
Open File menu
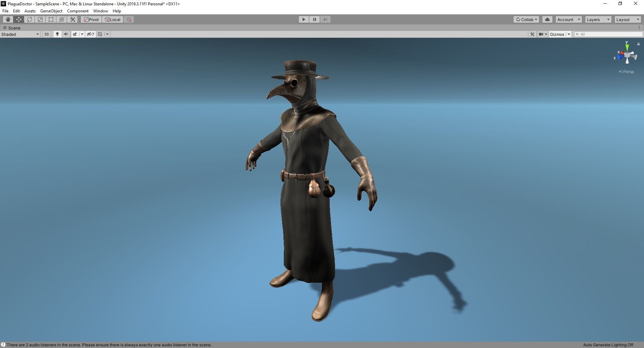coord(5,11)
